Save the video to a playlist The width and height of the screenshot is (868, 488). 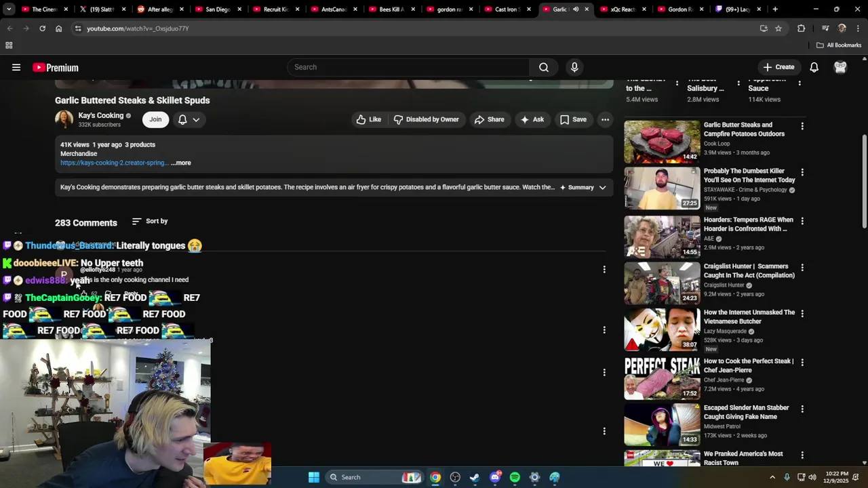573,119
